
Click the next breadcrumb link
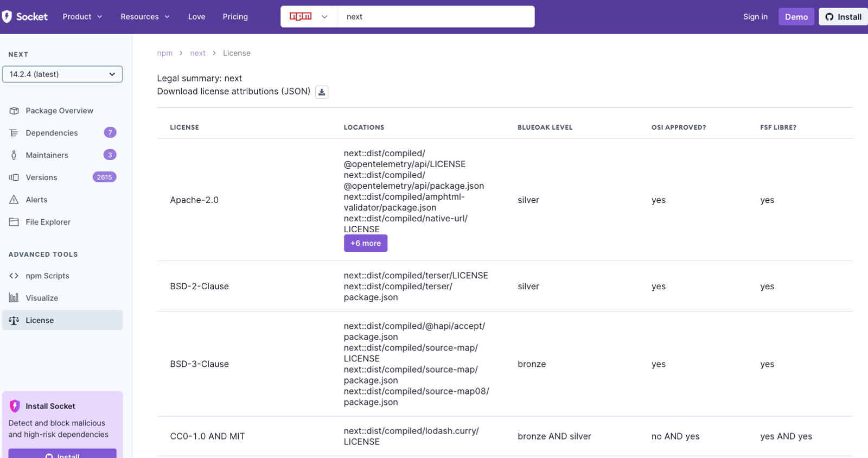(197, 53)
